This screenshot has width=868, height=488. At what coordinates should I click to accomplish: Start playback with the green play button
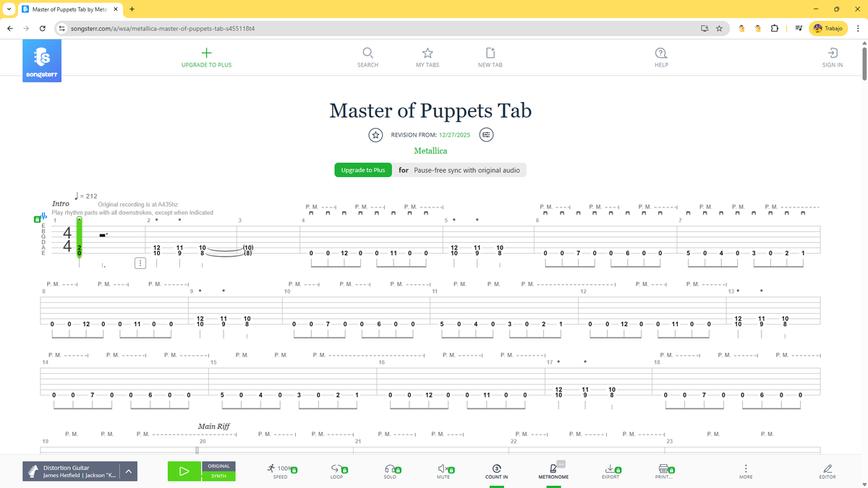point(184,472)
